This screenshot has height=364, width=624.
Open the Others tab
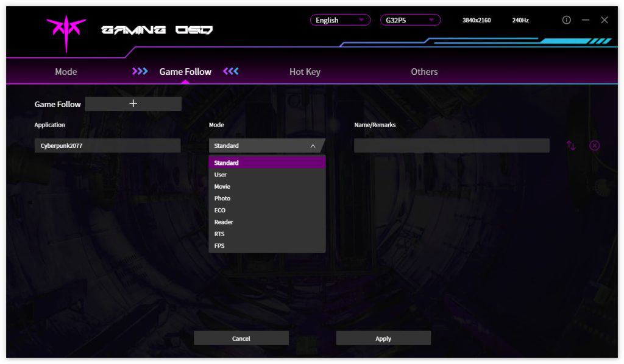[x=424, y=72]
